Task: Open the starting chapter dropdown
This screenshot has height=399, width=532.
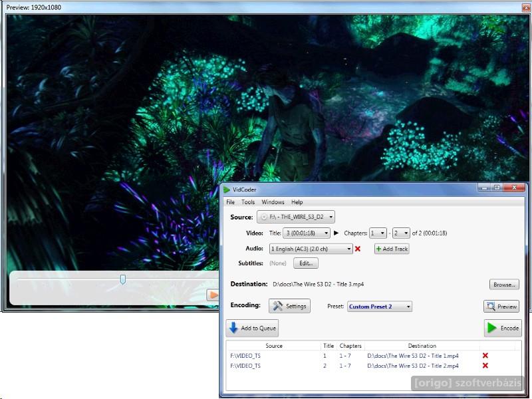Action: tap(378, 233)
